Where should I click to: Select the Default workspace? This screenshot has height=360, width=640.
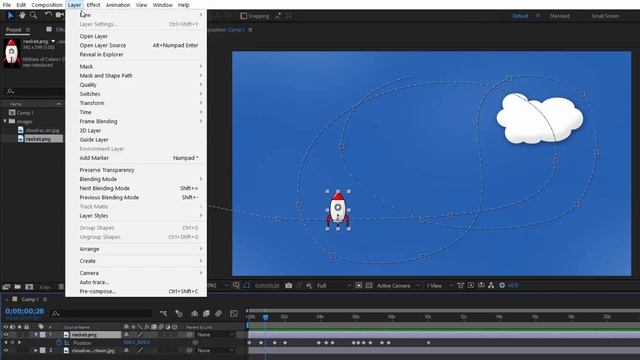coord(520,16)
